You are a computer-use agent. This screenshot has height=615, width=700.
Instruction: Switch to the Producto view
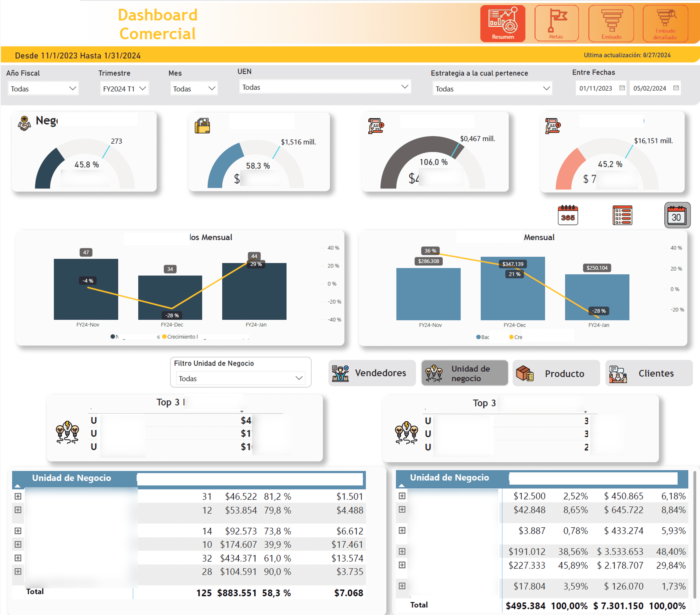(x=556, y=373)
